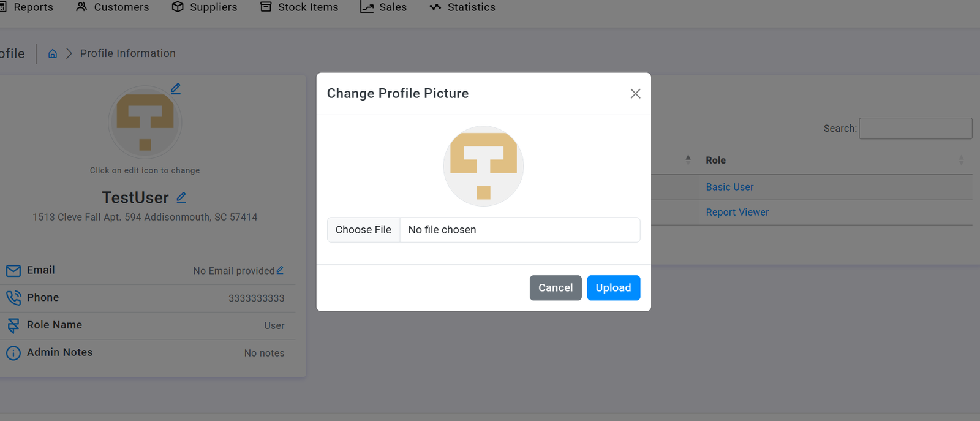Go to Stock Items page
Screen dimensions: 980x421
click(x=300, y=7)
